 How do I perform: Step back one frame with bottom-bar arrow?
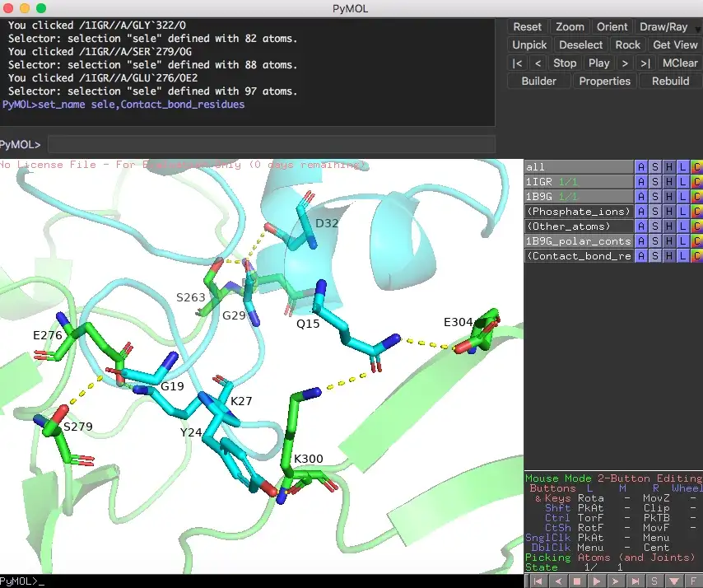tap(558, 581)
